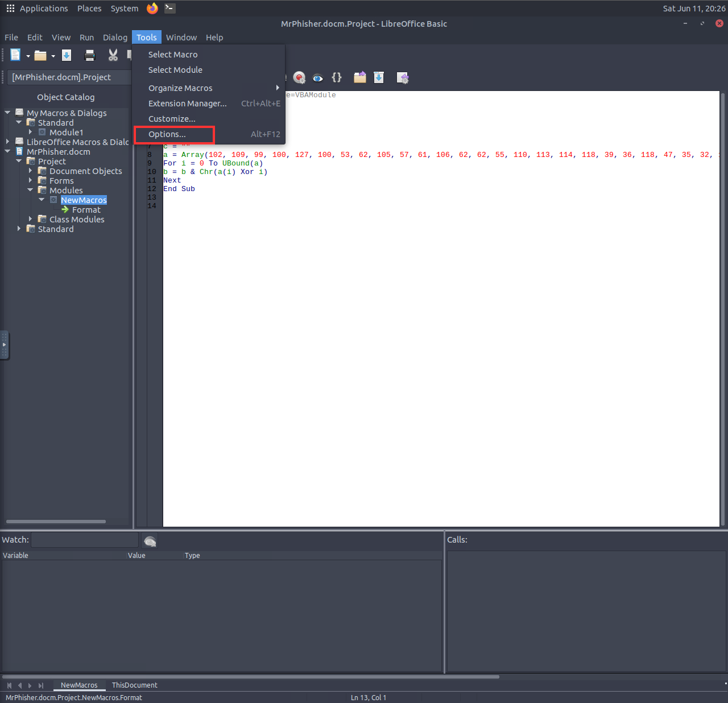Viewport: 728px width, 703px height.
Task: Select Module1 in Object Catalog
Action: pyautogui.click(x=66, y=133)
